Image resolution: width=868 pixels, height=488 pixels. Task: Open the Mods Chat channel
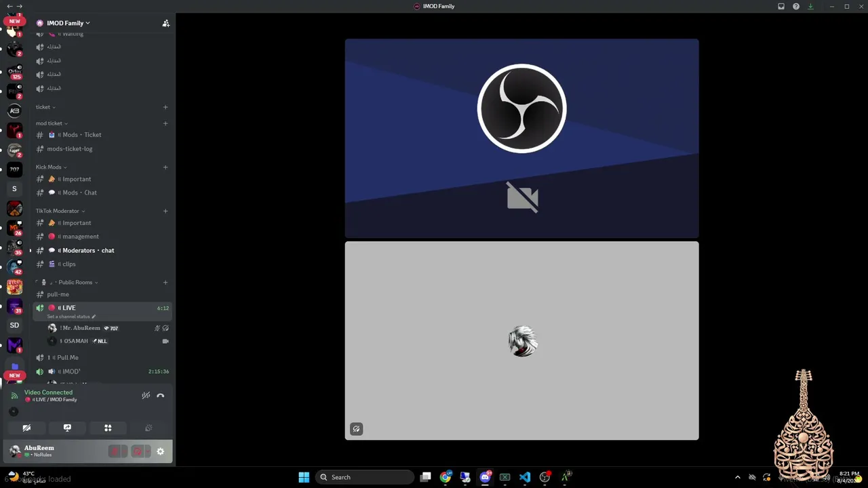tap(102, 192)
